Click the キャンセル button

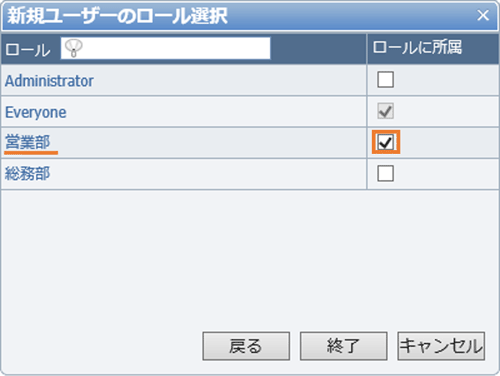(x=441, y=346)
